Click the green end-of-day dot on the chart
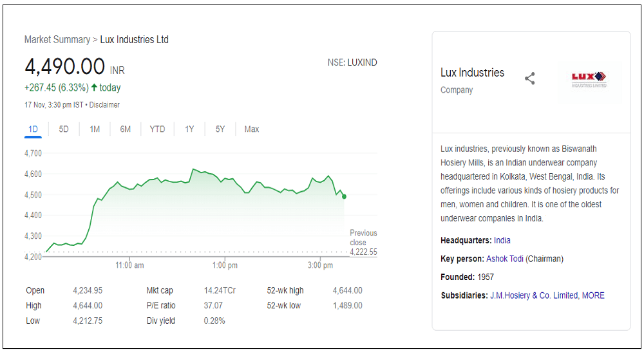The width and height of the screenshot is (644, 354). [x=344, y=197]
